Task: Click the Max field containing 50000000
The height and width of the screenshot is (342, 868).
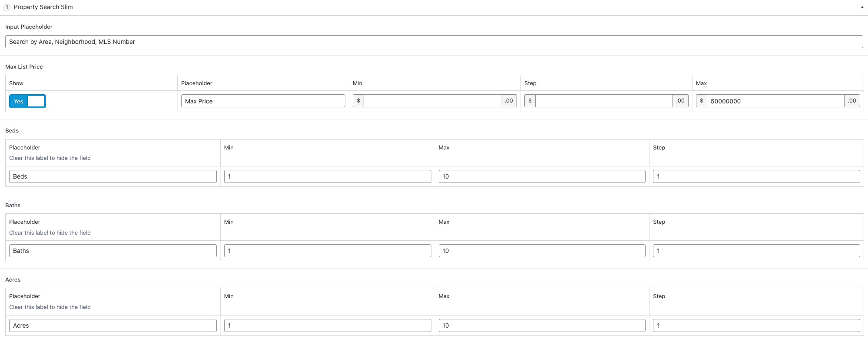Action: [775, 101]
